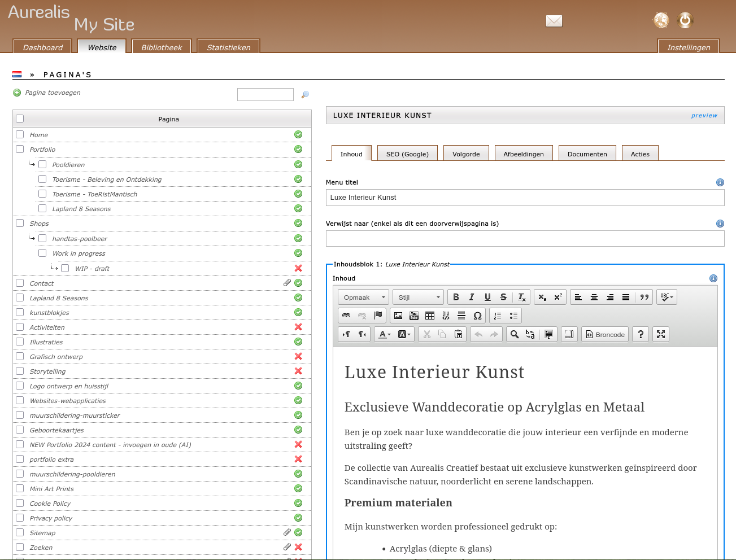Open the Stijl dropdown
736x560 pixels.
(418, 296)
